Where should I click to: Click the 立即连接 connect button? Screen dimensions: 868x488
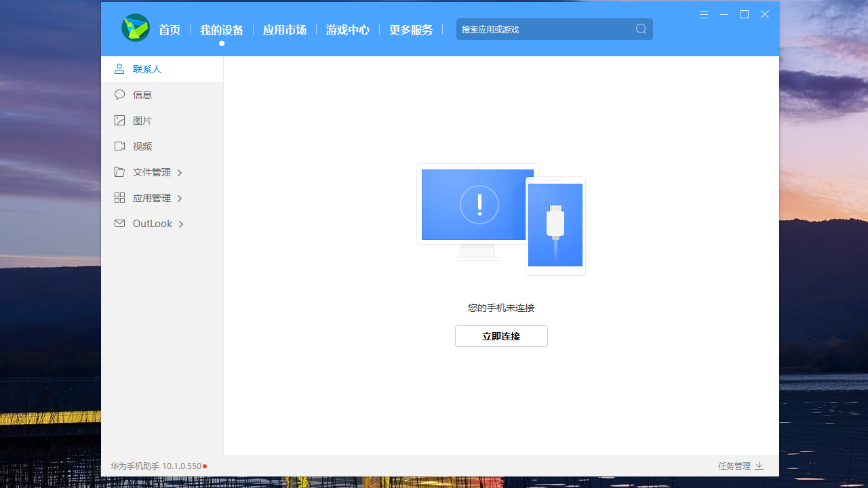[501, 335]
